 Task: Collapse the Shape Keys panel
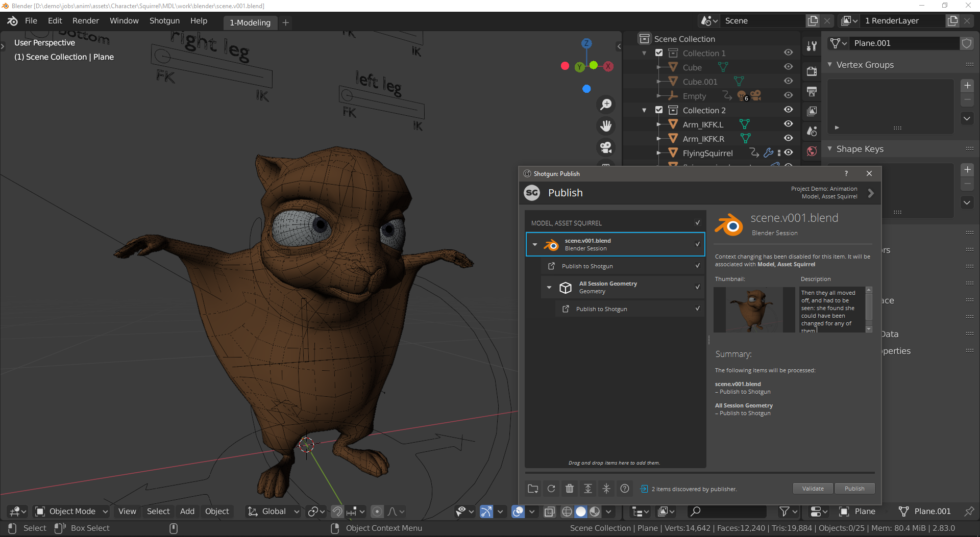830,149
